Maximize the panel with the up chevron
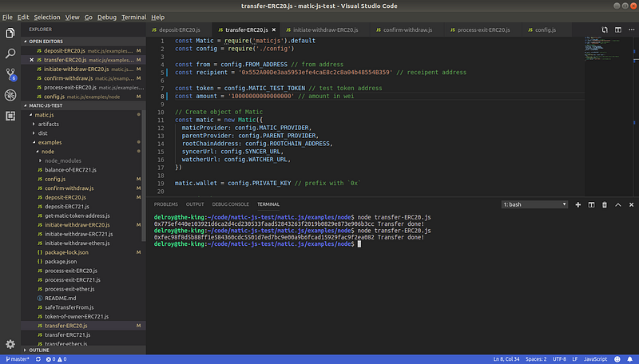The image size is (639, 364). point(618,204)
